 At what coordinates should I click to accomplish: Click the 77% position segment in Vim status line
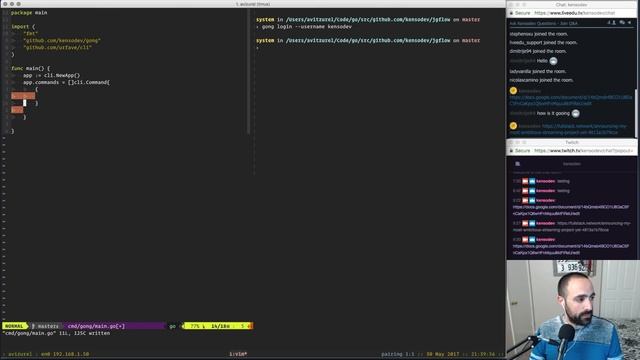[195, 326]
